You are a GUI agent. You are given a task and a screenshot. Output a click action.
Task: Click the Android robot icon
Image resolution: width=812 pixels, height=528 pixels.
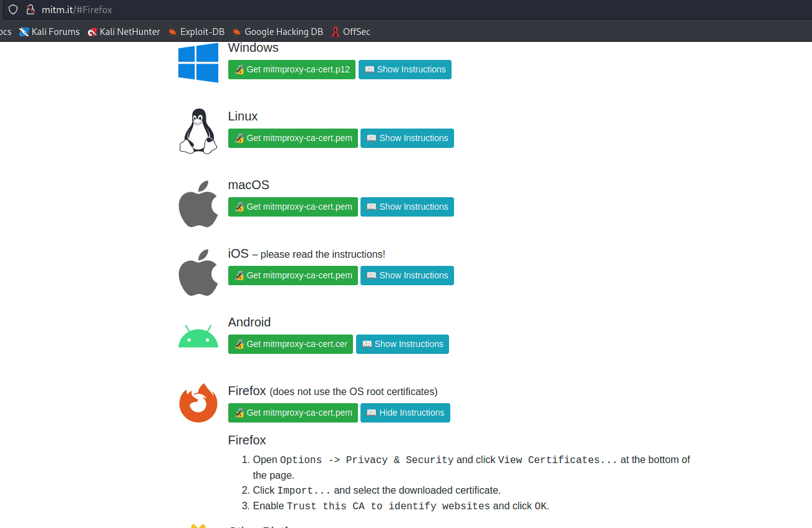click(x=198, y=336)
